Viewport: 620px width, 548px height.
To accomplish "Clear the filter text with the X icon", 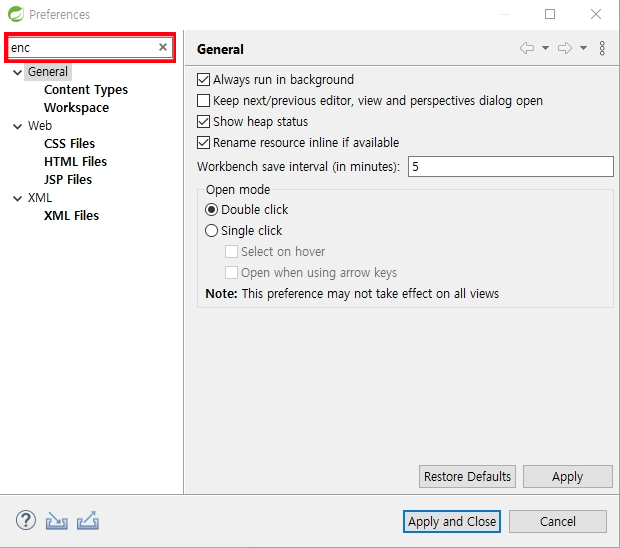I will click(x=163, y=47).
